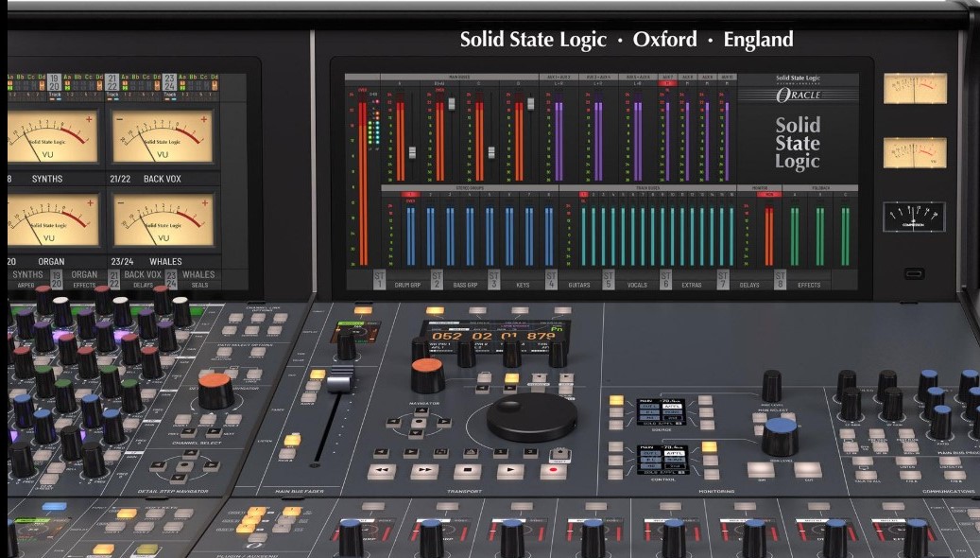Turn the orange-capped Channel Select knob
980x558 pixels.
215,389
